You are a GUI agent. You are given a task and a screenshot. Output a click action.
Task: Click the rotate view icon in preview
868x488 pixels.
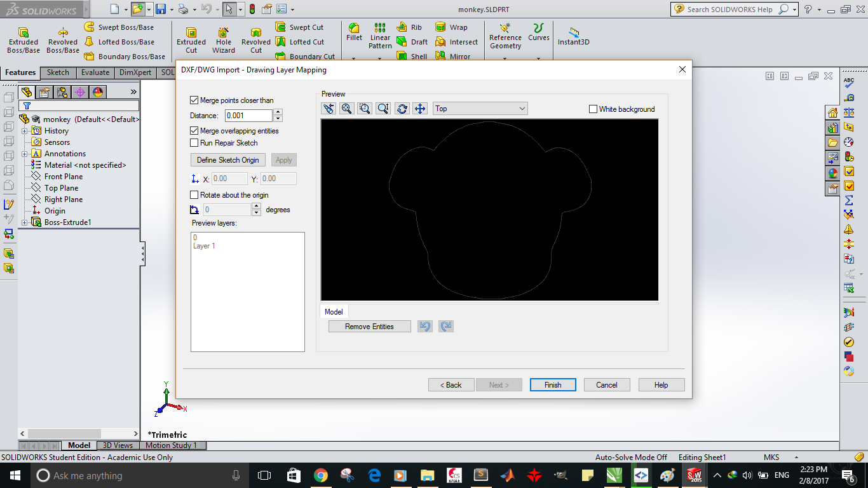402,109
